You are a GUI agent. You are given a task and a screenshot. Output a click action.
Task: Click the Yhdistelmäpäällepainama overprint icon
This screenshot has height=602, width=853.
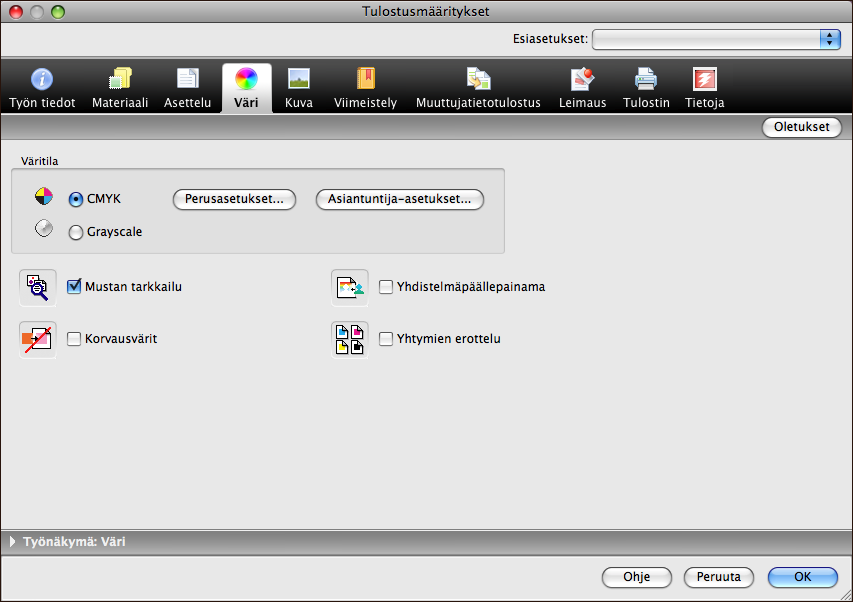[350, 287]
